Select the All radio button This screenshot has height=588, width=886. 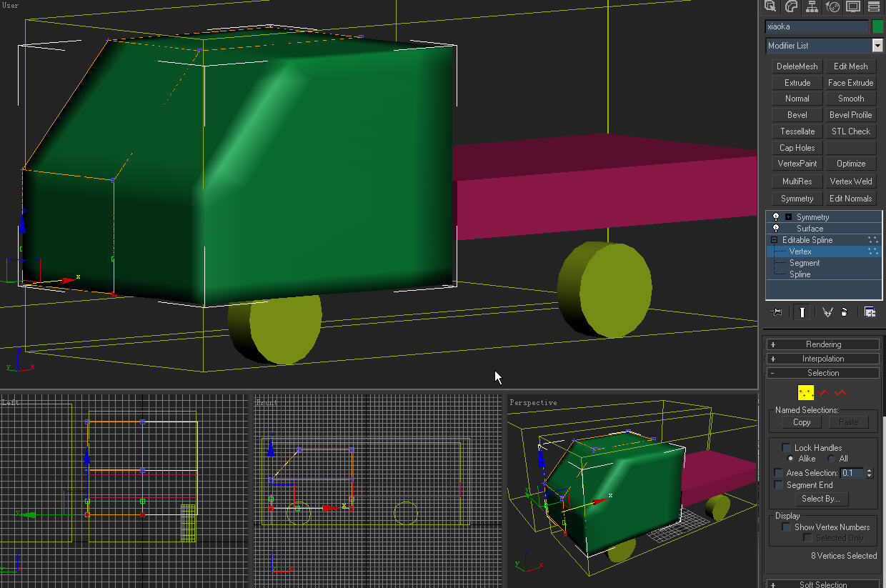pos(832,459)
